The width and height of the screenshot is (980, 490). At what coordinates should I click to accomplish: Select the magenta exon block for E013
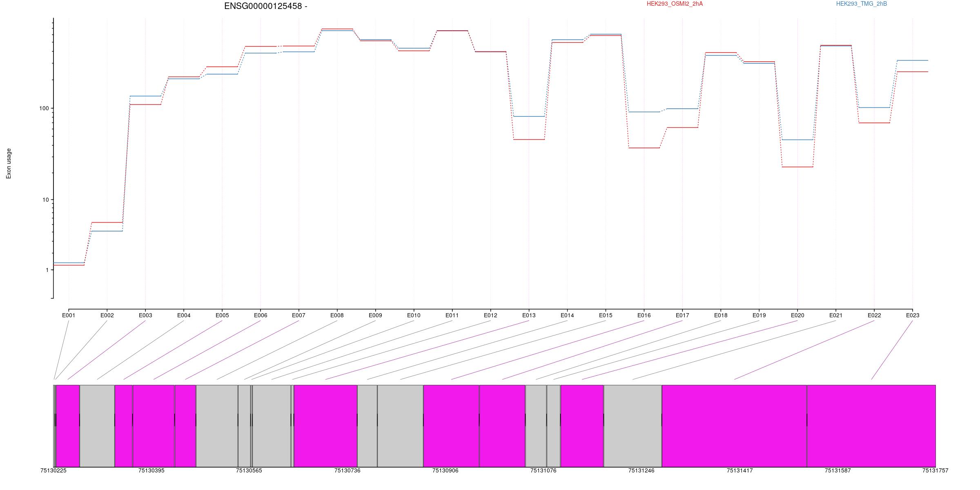tap(325, 426)
